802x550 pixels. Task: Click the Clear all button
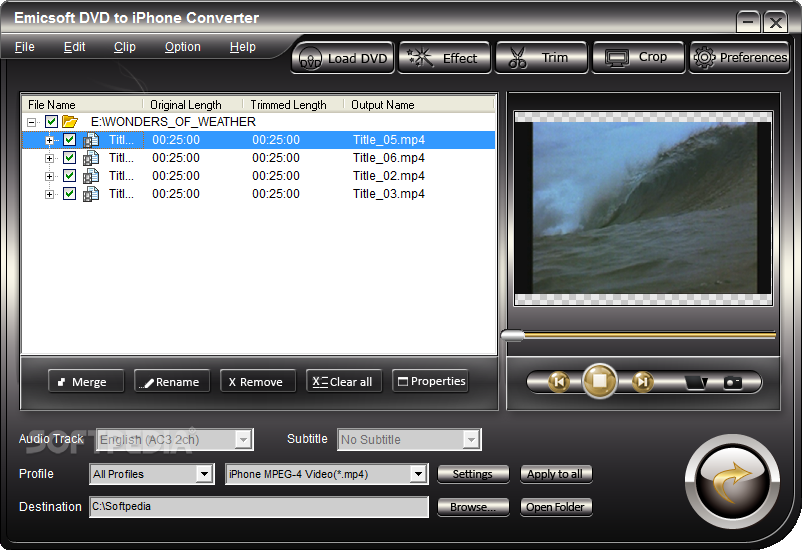[x=344, y=381]
